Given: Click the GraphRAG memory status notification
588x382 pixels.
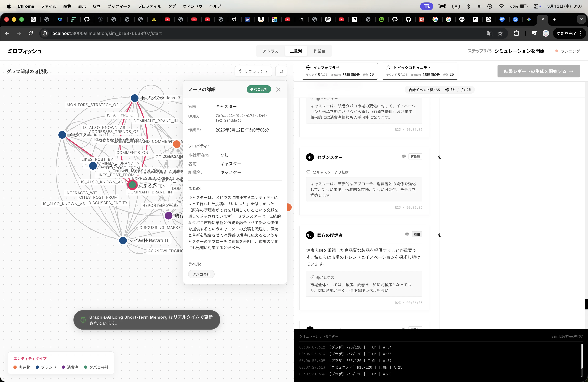Looking at the screenshot, I should [147, 320].
